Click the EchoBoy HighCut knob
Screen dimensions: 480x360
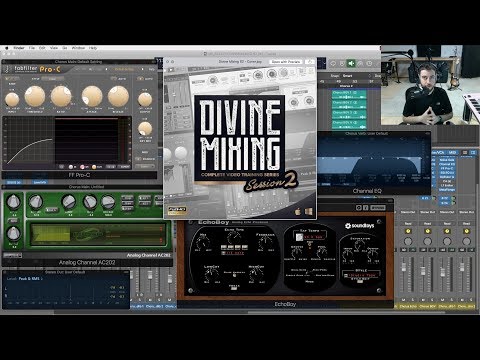pos(256,275)
